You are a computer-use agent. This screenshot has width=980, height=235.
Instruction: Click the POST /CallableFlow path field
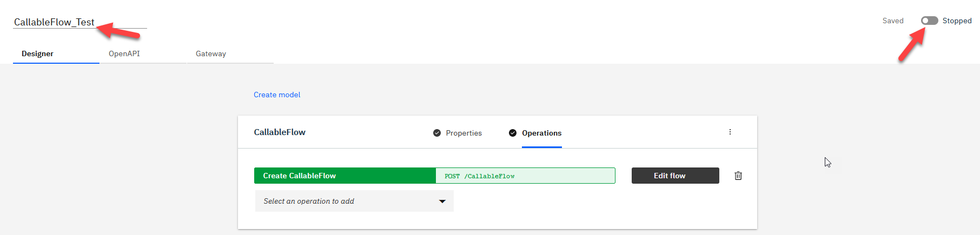tap(525, 176)
